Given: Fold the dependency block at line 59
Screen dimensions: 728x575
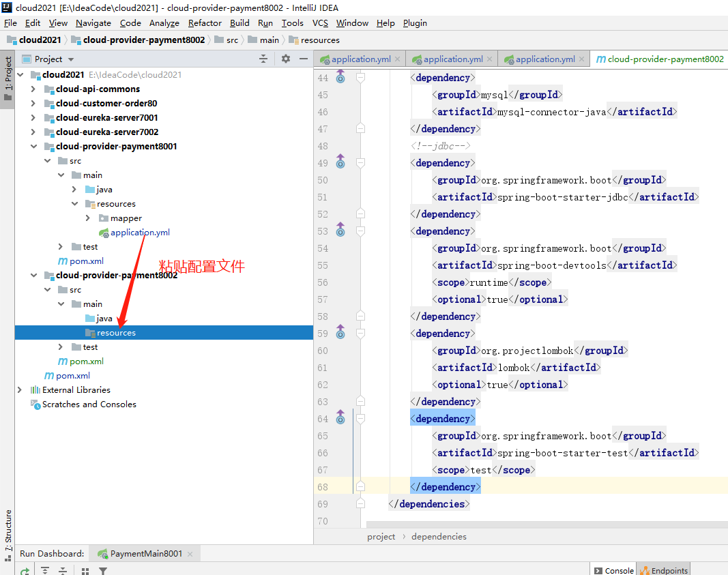Looking at the screenshot, I should [x=360, y=334].
